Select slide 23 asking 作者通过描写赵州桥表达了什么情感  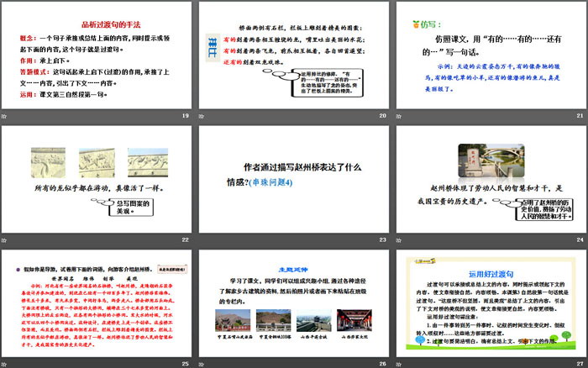click(294, 179)
